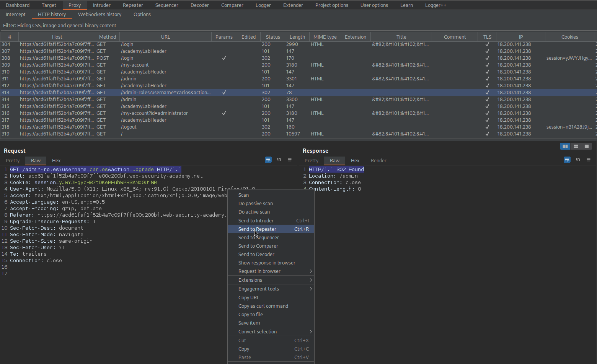This screenshot has height=364, width=597.
Task: Select history row 319 with length 10597
Action: 298,134
